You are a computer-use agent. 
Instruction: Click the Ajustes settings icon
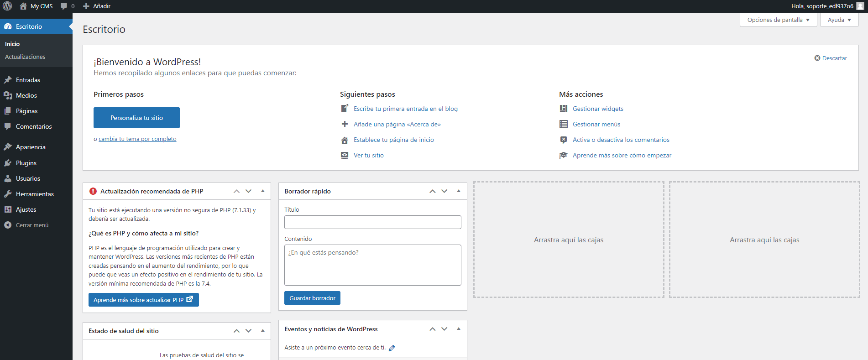point(8,209)
